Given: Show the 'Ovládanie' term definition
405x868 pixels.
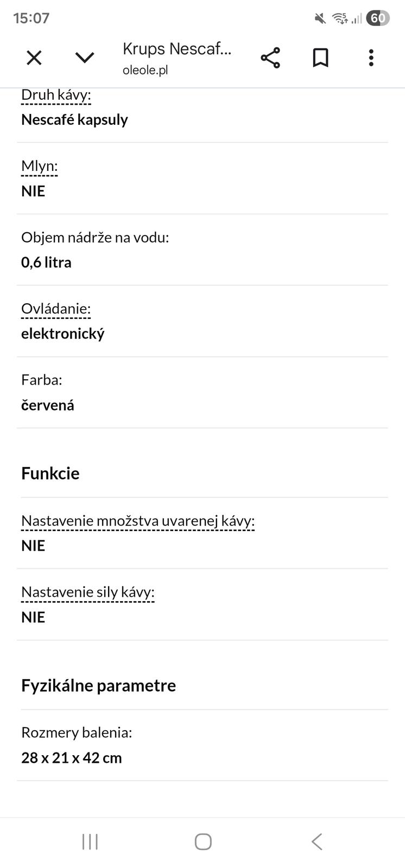Looking at the screenshot, I should [56, 309].
